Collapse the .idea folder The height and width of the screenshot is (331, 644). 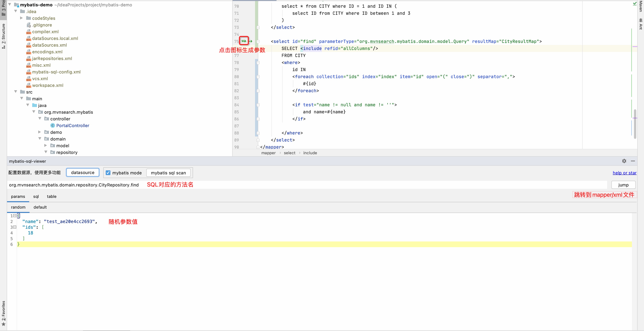(15, 12)
